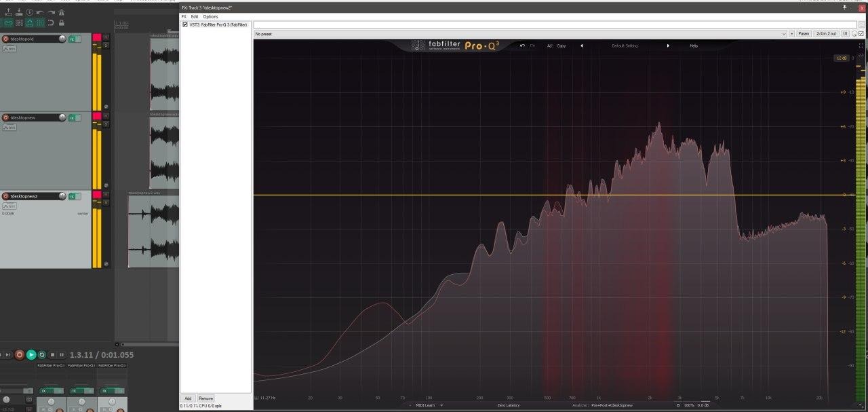Toggle the repeat loop transport button

(41, 355)
